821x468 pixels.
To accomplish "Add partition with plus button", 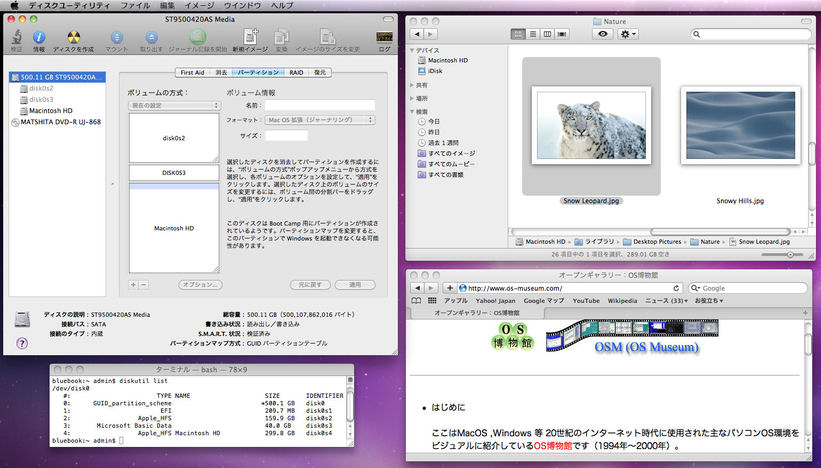I will (x=134, y=285).
